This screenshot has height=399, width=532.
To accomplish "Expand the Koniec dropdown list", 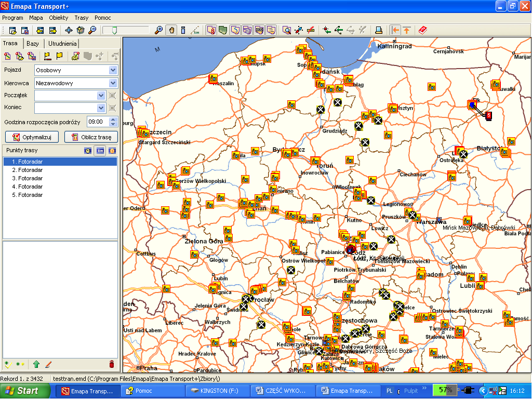I will [101, 108].
